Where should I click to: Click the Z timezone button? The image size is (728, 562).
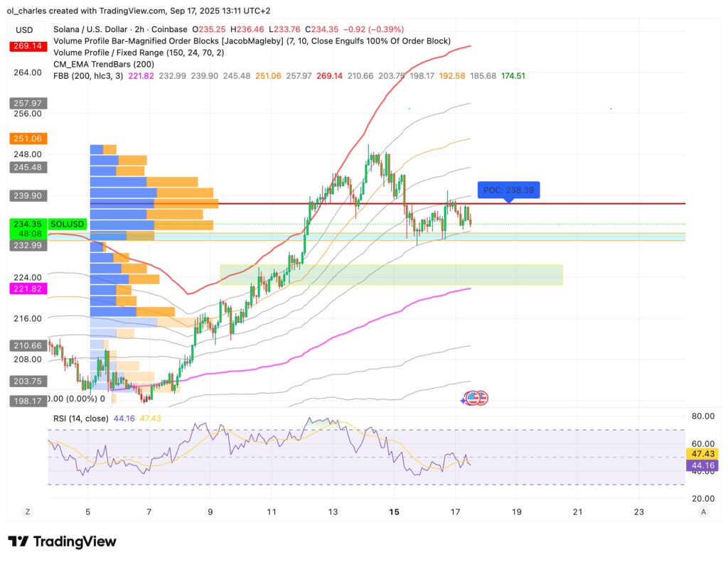[26, 512]
